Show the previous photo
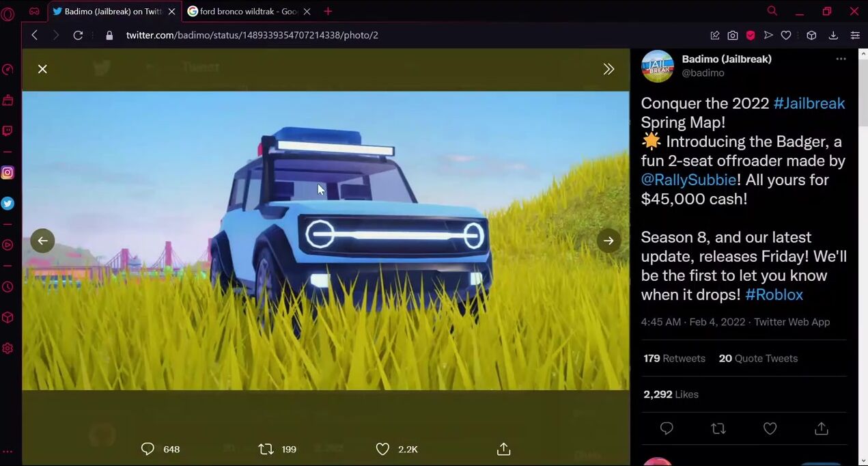868x466 pixels. (42, 241)
